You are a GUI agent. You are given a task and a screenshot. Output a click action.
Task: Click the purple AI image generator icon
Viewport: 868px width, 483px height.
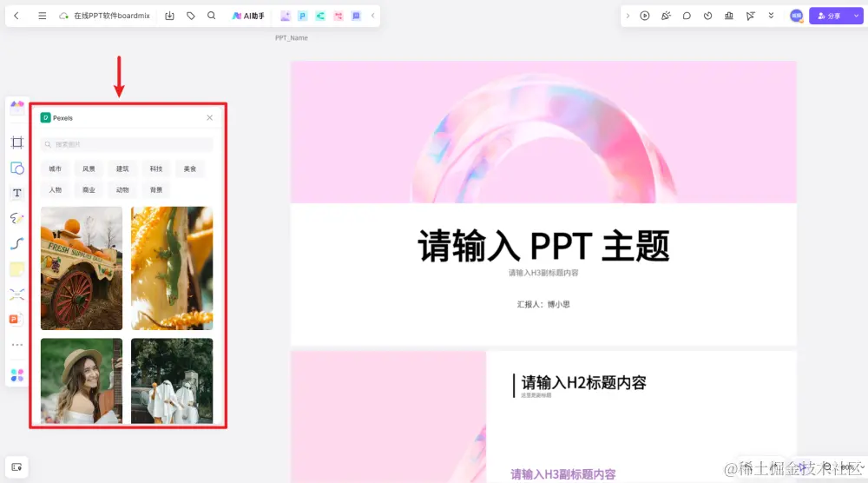(285, 16)
